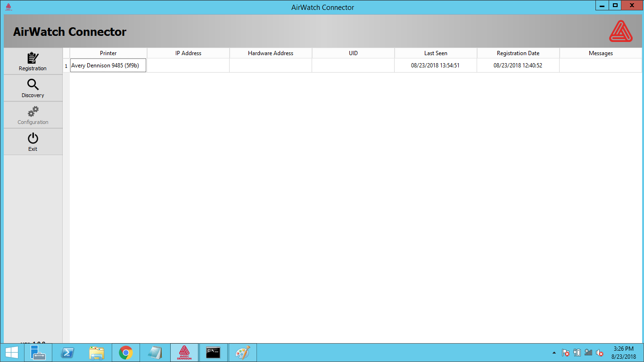644x362 pixels.
Task: Show hidden system tray icons
Action: pos(554,353)
